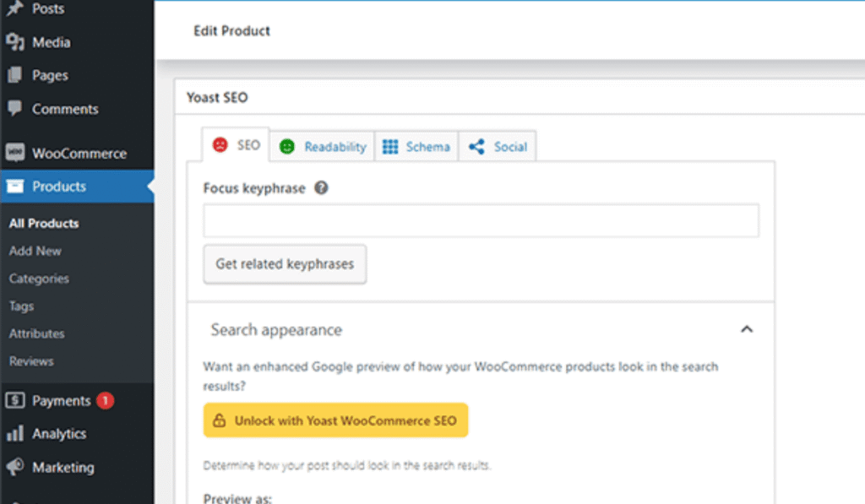Click the Focus keyphrase input field
Viewport: 865px width, 504px height.
point(481,220)
